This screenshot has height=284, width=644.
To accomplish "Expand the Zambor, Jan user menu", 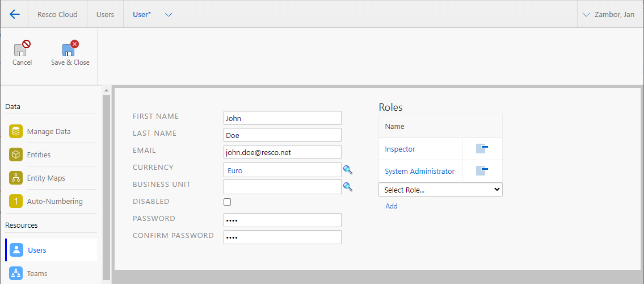I will point(587,15).
